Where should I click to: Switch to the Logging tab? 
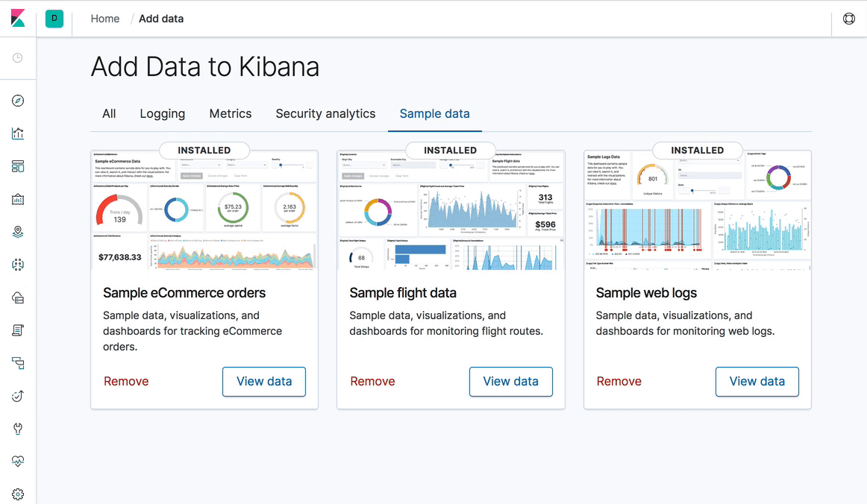tap(162, 113)
